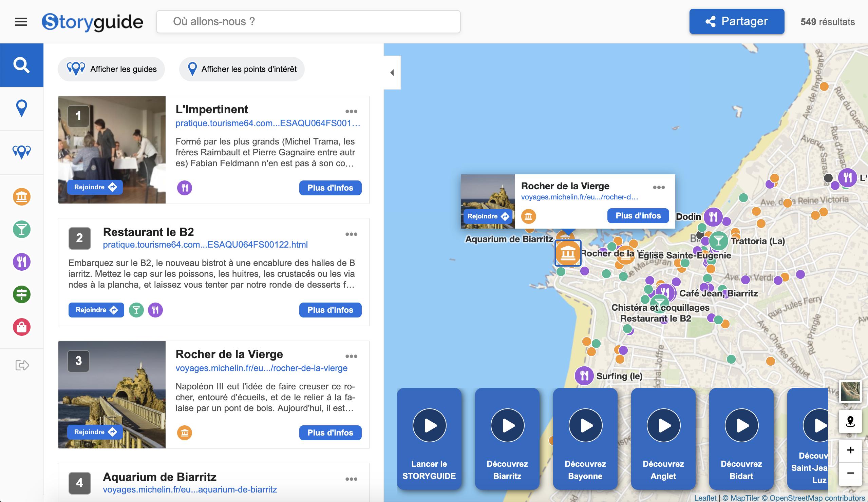Collapse the results panel arrow
The image size is (868, 502).
click(x=392, y=73)
